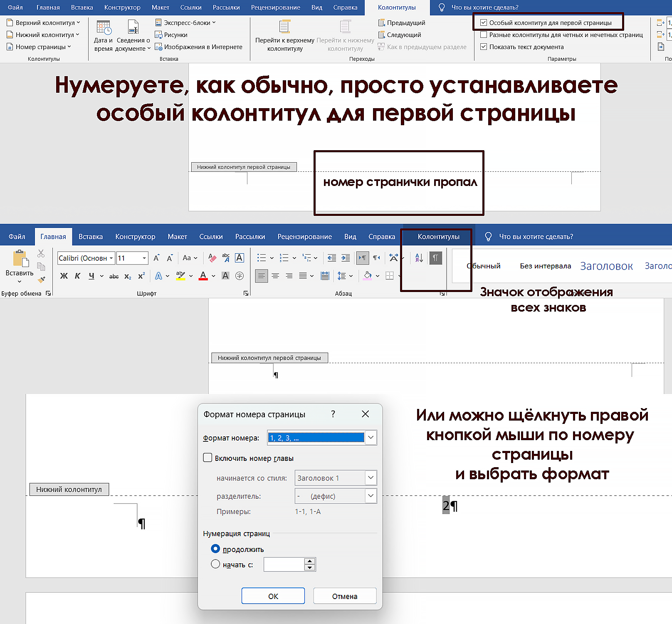672x624 pixels.
Task: Click the ? help button in the dialog
Action: coord(333,414)
